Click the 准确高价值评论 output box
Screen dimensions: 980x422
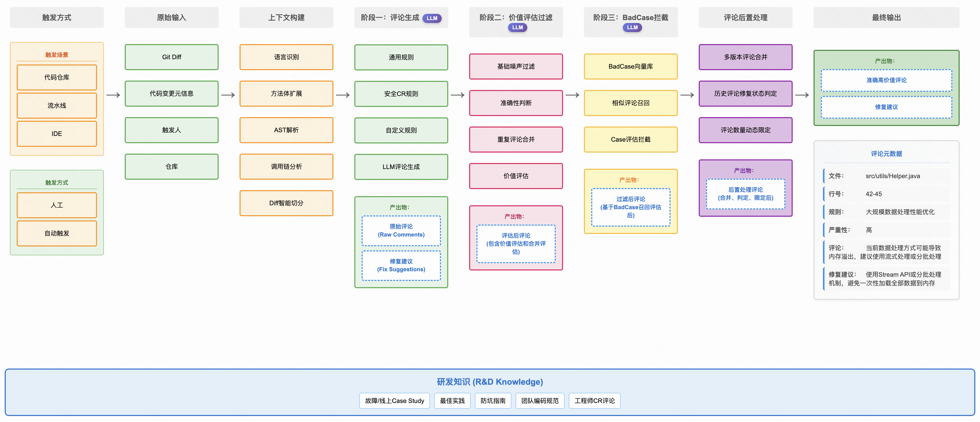(886, 80)
